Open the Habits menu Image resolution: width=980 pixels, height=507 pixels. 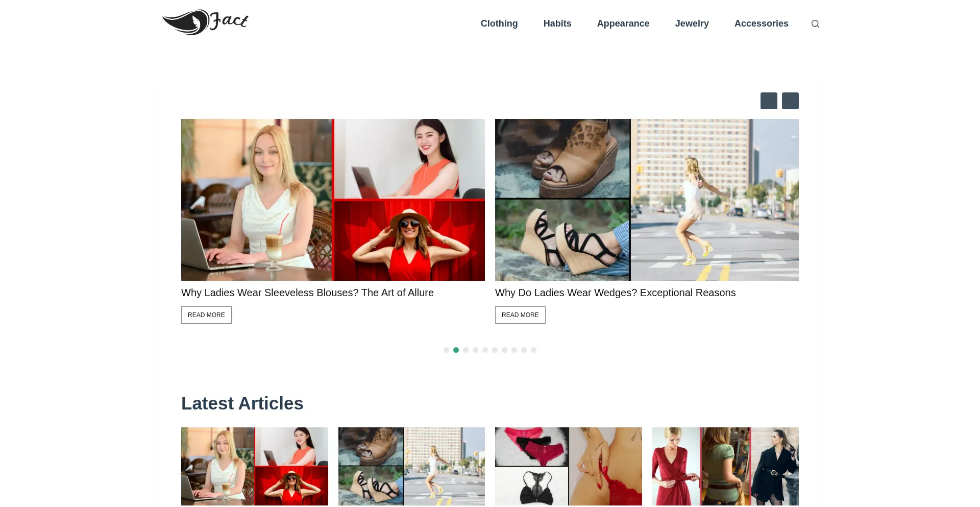point(557,23)
